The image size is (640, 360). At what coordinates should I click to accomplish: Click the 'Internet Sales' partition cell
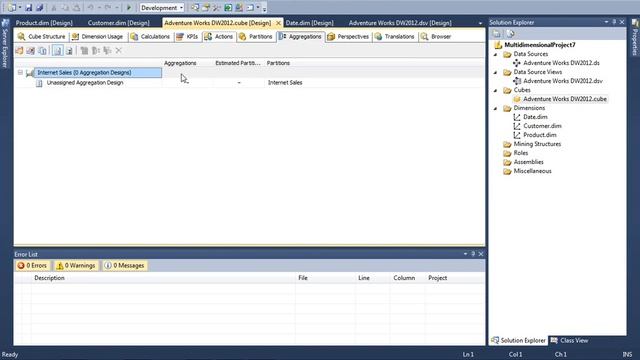285,83
